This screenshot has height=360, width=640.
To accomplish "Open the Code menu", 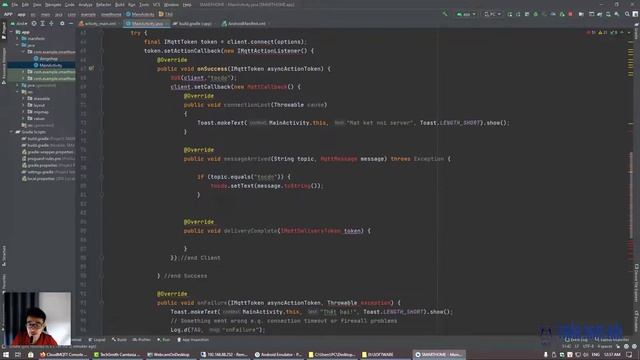I will coord(70,4).
